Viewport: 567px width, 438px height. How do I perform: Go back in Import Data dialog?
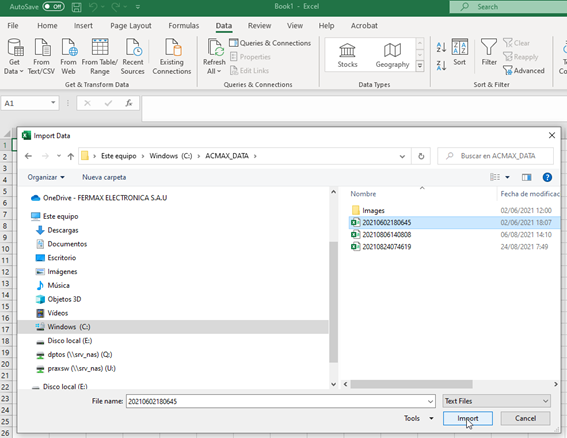(29, 156)
